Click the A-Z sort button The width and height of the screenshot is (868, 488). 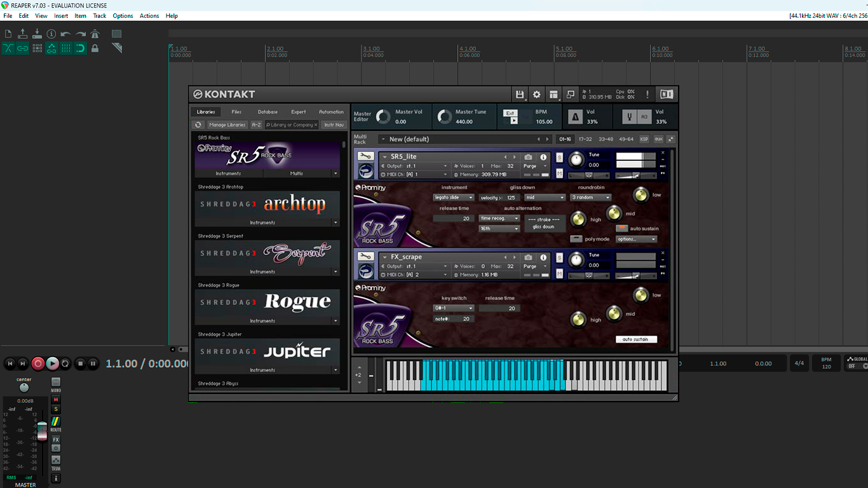pos(256,125)
